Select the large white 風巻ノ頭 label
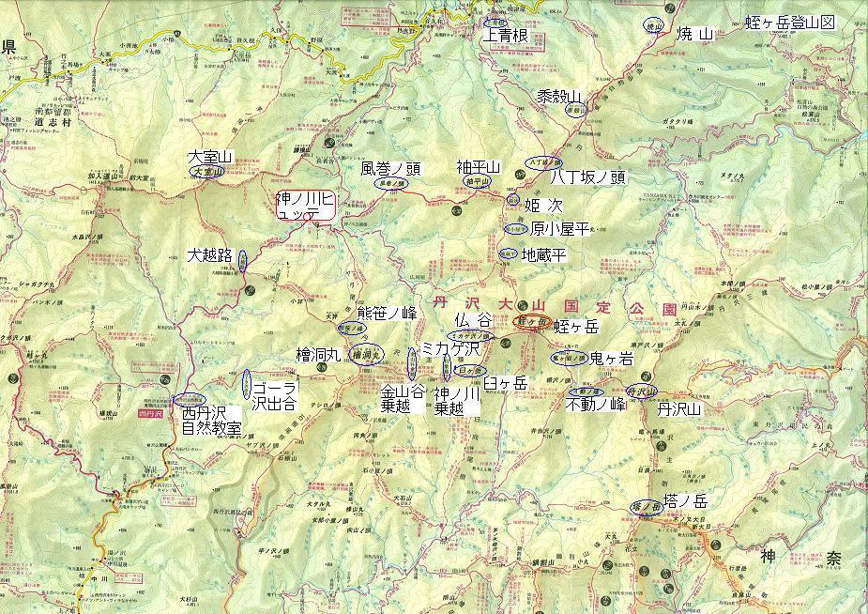868x614 pixels. (390, 168)
